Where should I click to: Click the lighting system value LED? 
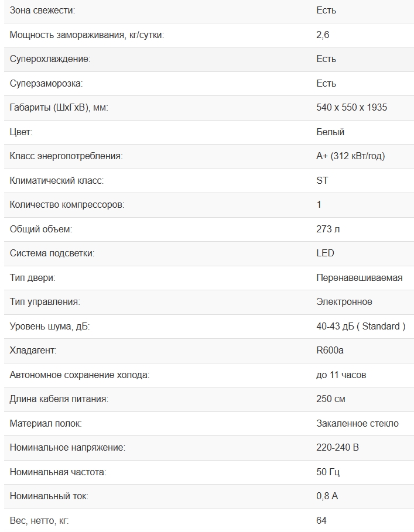(325, 253)
